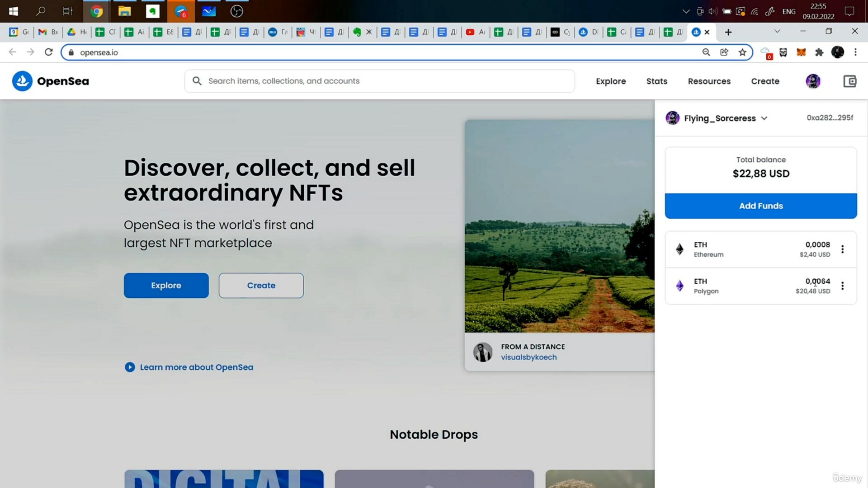This screenshot has width=868, height=488.
Task: Open options for Polygon ETH balance
Action: tap(842, 286)
